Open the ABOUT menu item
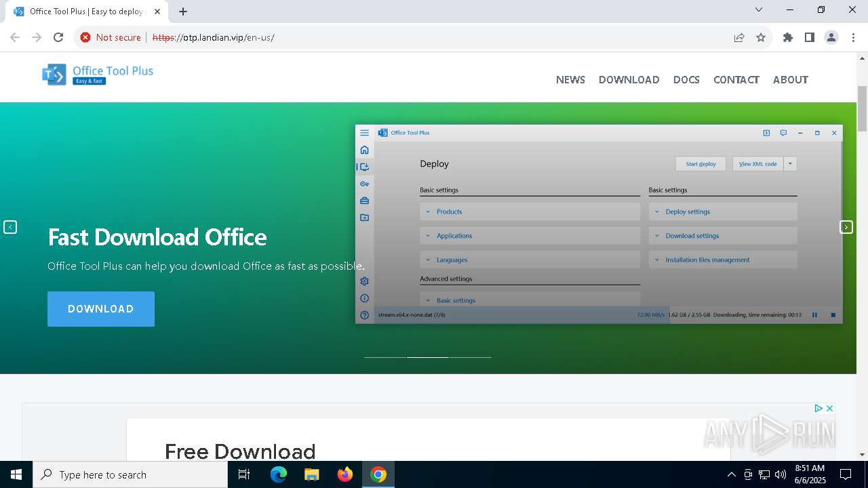This screenshot has height=488, width=868. tap(791, 79)
